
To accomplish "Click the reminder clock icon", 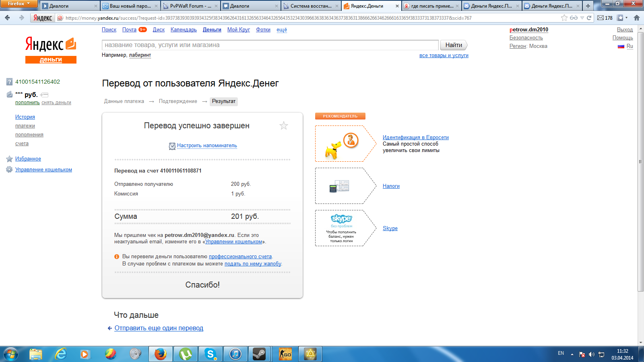I will point(172,146).
